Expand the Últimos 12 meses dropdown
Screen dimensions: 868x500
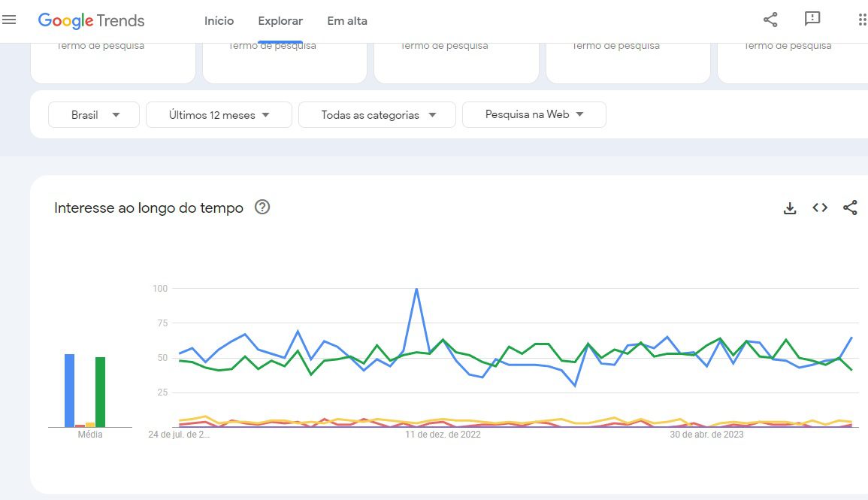click(x=219, y=115)
